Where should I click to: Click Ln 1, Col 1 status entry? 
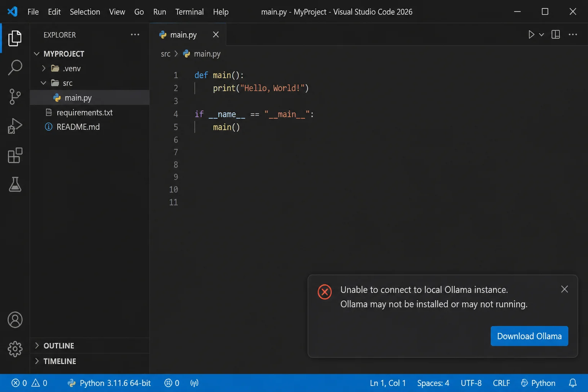coord(388,383)
